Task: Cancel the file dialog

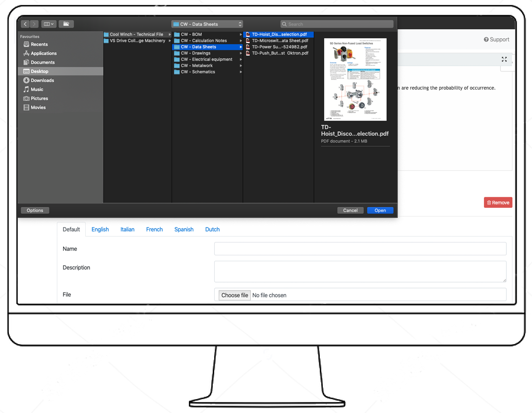Action: pos(350,210)
